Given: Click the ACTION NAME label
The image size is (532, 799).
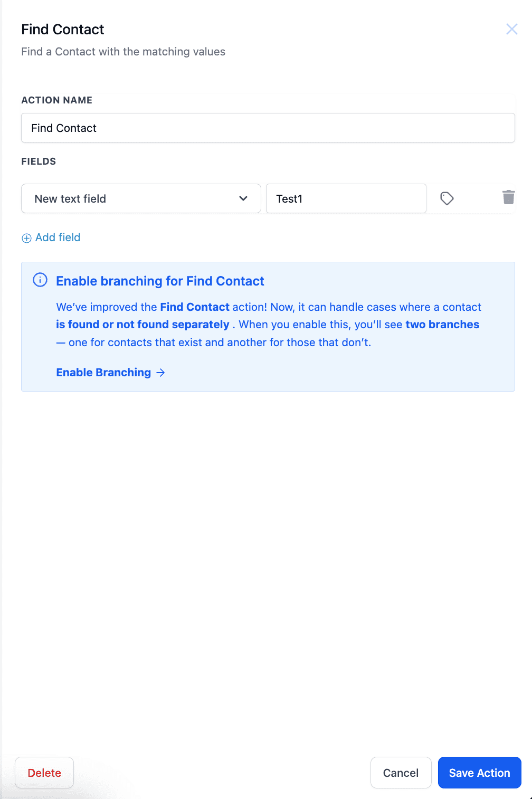Looking at the screenshot, I should coord(57,100).
